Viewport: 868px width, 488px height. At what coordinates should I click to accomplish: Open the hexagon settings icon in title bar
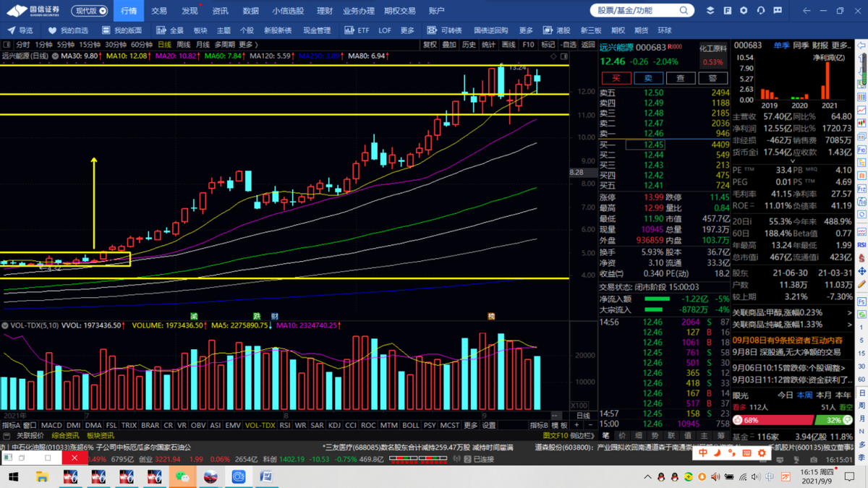[744, 11]
